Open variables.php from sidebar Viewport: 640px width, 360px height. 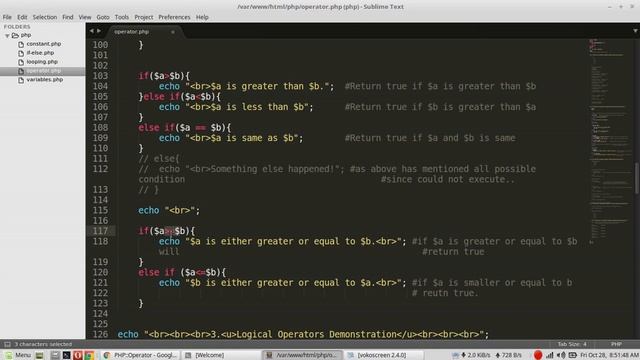pyautogui.click(x=44, y=80)
